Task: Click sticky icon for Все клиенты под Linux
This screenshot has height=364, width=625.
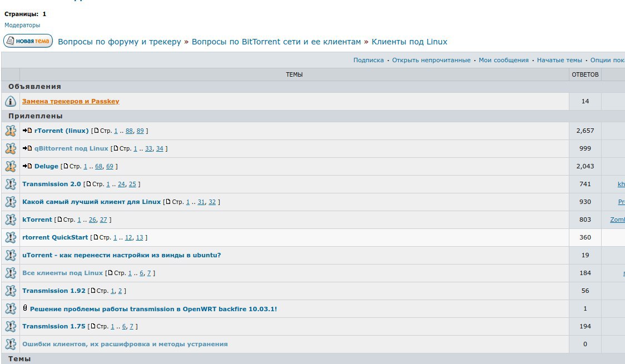Action: point(11,273)
